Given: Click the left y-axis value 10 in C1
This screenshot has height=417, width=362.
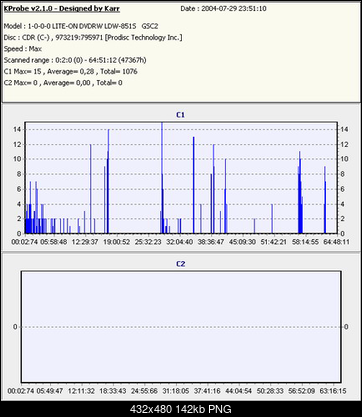Looking at the screenshot, I should (17, 159).
